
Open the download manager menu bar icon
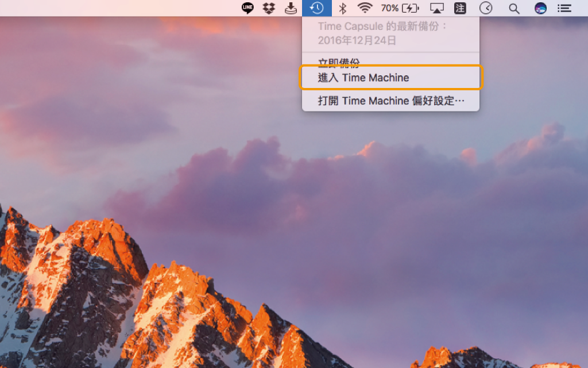pos(291,8)
